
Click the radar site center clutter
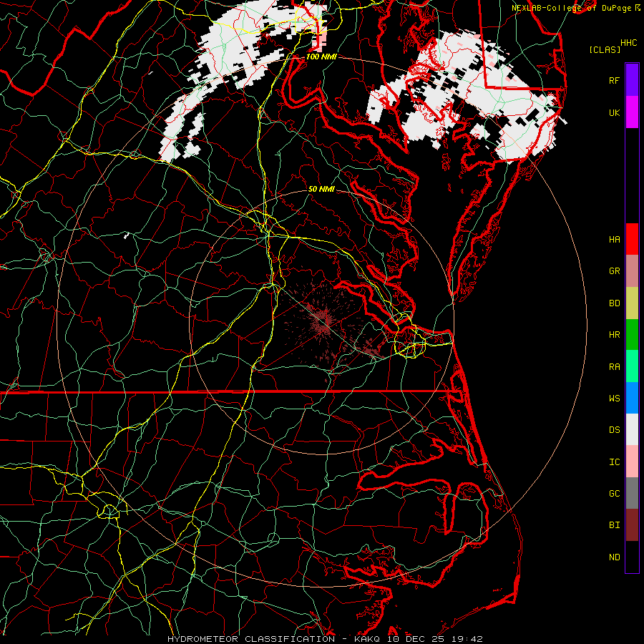tap(323, 321)
